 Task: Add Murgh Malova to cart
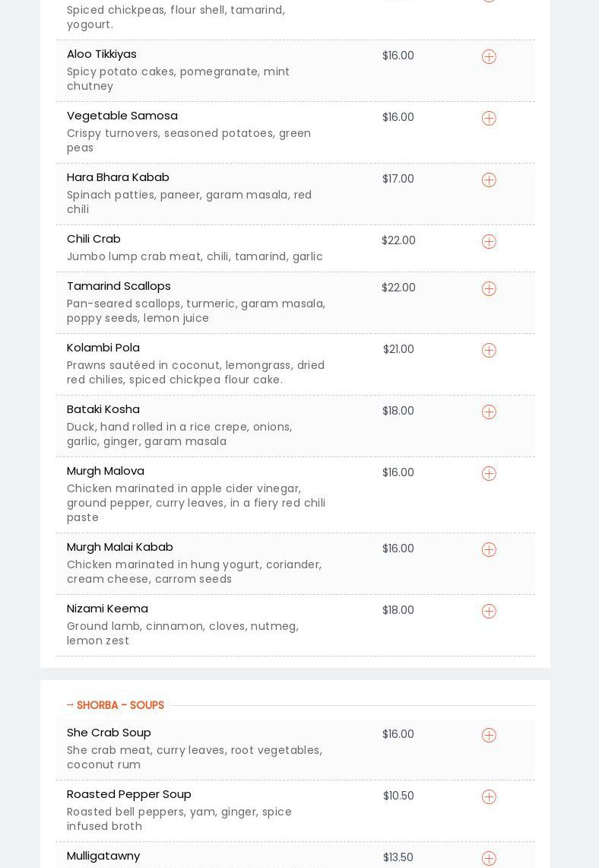[489, 474]
